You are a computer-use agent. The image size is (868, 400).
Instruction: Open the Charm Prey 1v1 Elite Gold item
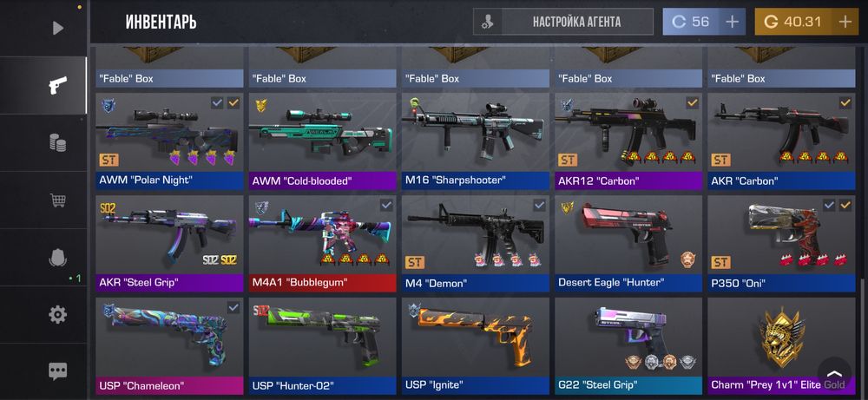(781, 346)
